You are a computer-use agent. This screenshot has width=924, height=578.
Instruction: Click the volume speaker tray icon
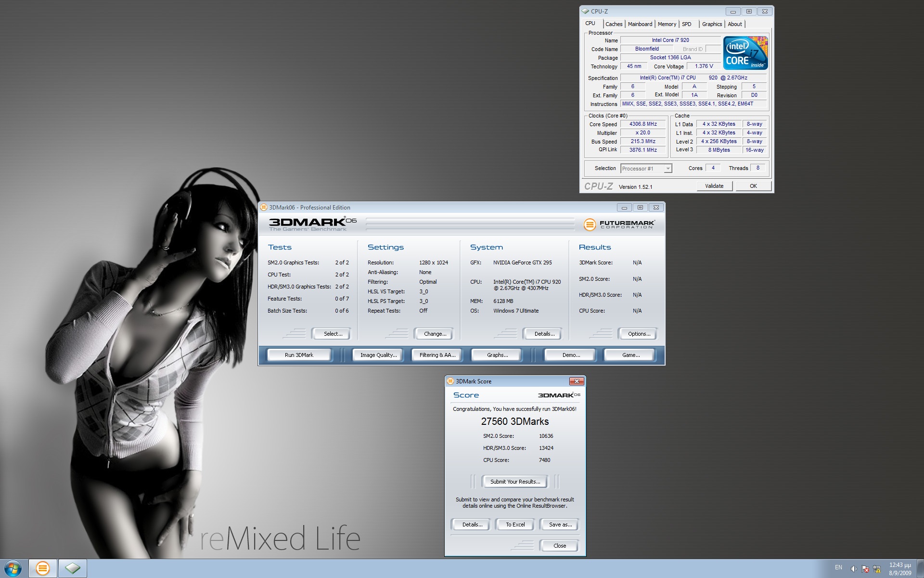point(854,569)
